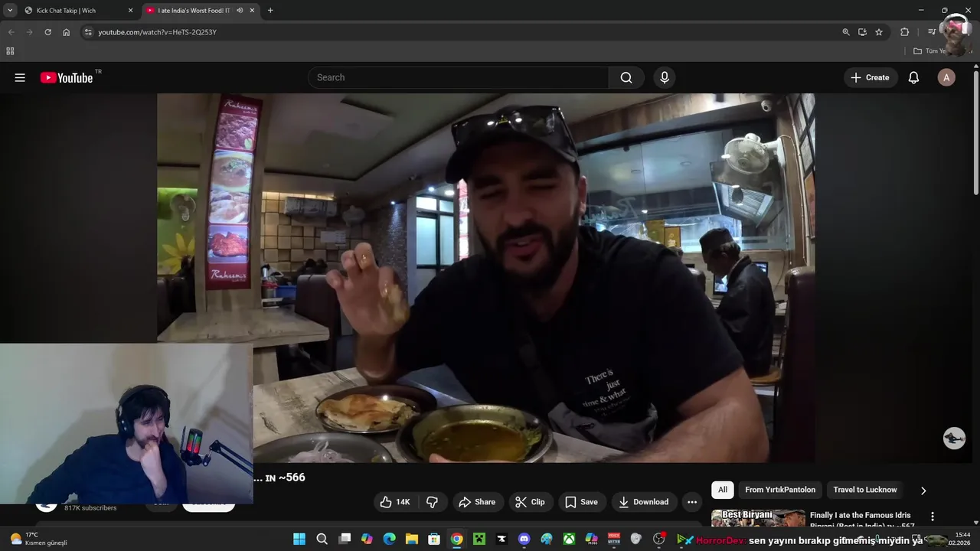Create a Clip of the video
The image size is (980, 551).
(530, 502)
